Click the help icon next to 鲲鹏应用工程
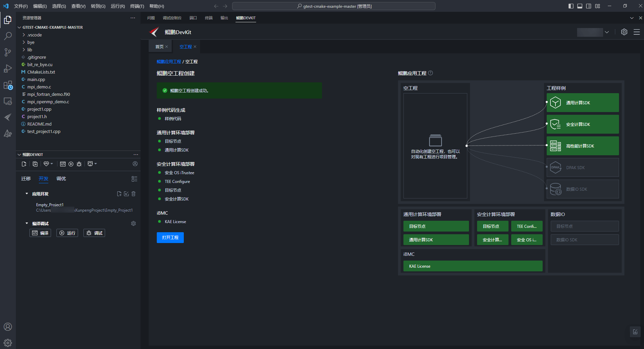This screenshot has height=349, width=644. [430, 73]
